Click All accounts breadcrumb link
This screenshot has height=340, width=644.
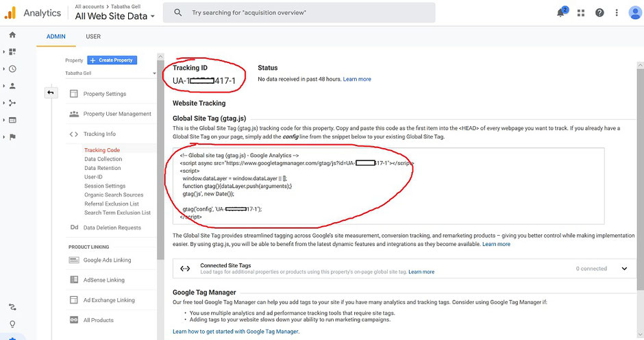pos(90,6)
